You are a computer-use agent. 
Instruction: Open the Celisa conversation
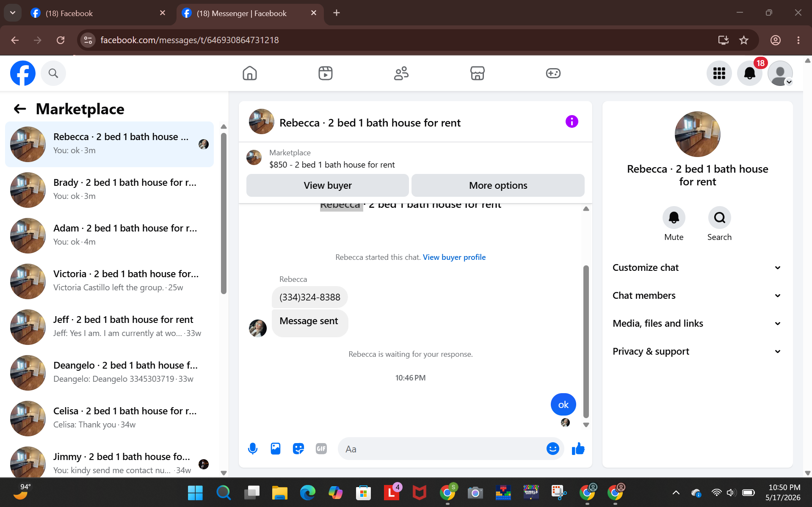(109, 419)
